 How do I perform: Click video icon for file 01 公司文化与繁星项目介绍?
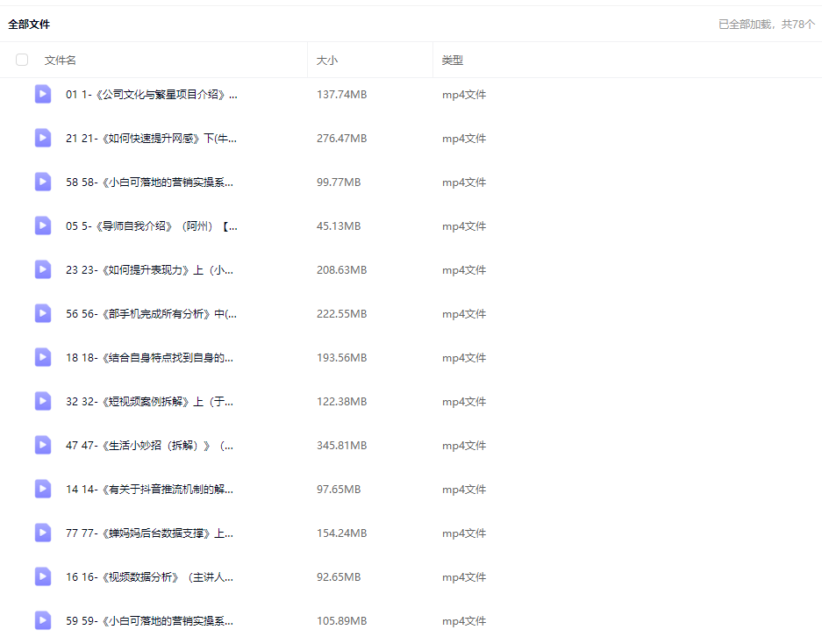[x=43, y=94]
